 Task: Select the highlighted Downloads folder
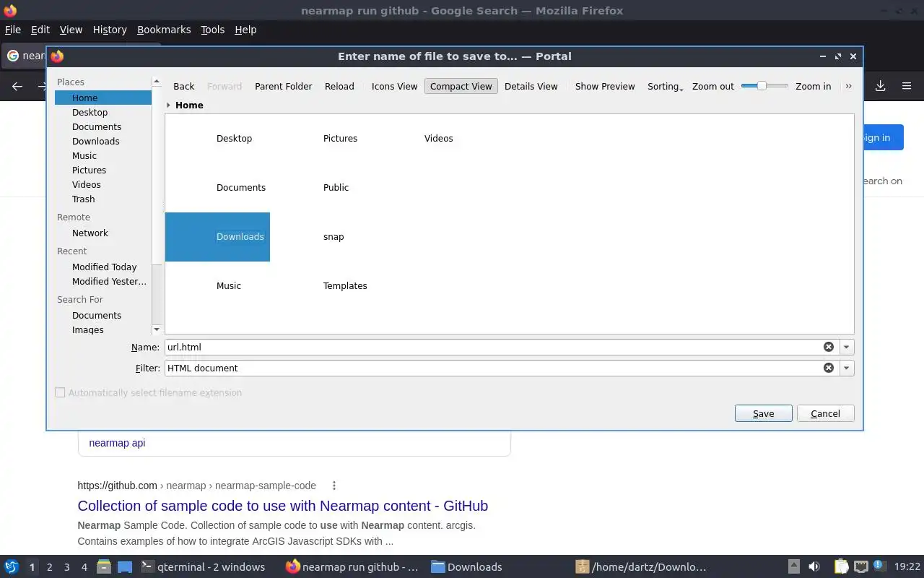217,237
